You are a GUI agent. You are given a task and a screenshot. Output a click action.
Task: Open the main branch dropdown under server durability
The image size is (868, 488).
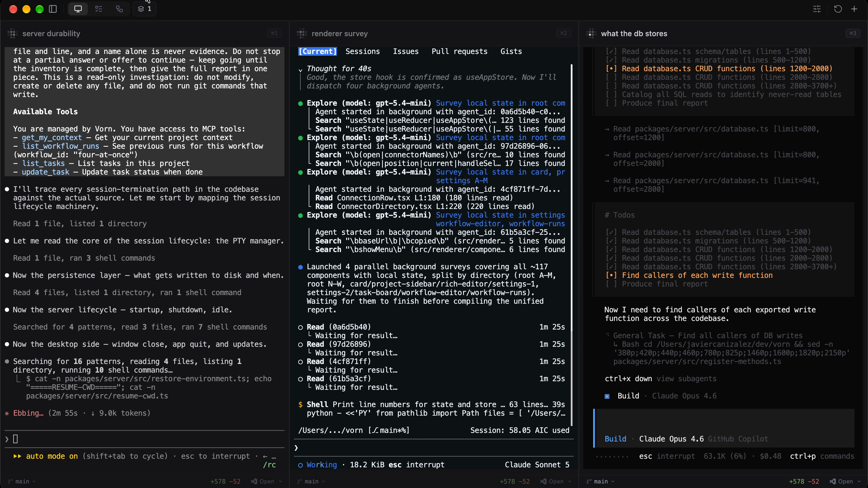22,481
